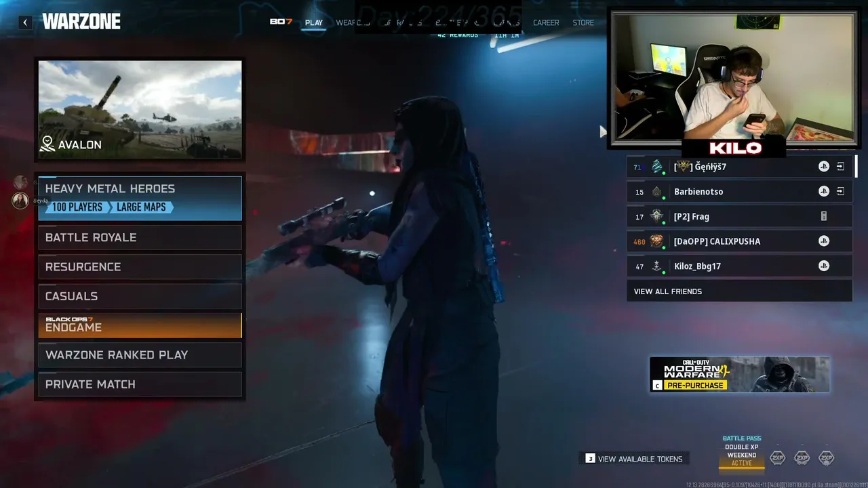This screenshot has height=488, width=868.
Task: Choose the Resurgence mode
Action: point(140,267)
